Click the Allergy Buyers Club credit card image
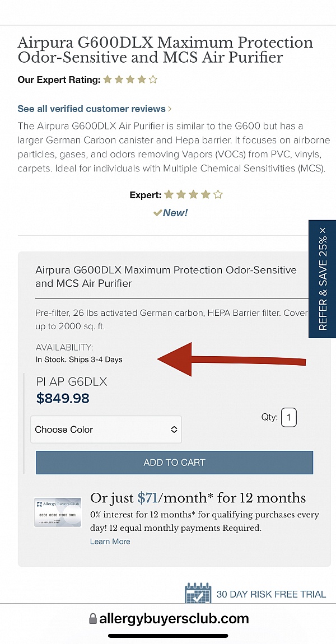336x644 pixels. coord(58,512)
